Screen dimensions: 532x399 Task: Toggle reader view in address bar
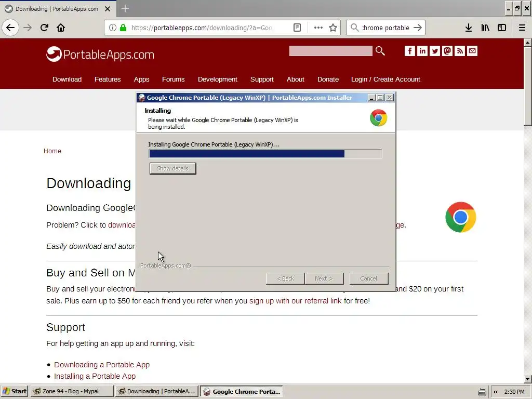[297, 28]
